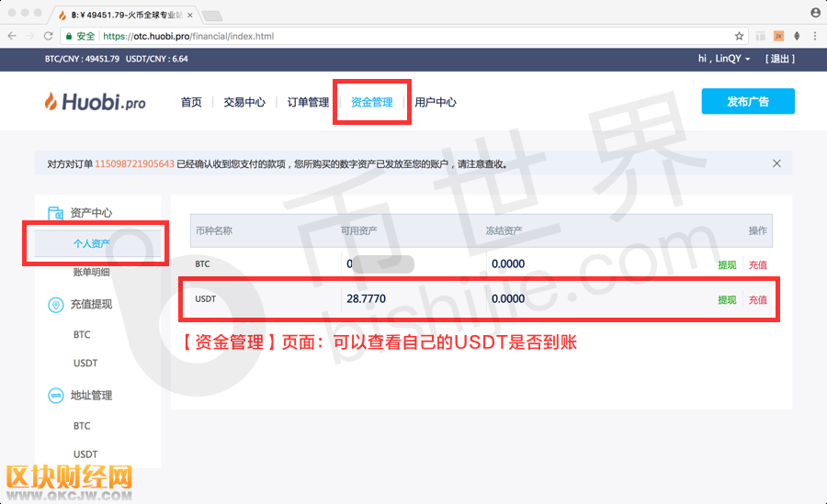Click the browser back arrow

tap(12, 36)
